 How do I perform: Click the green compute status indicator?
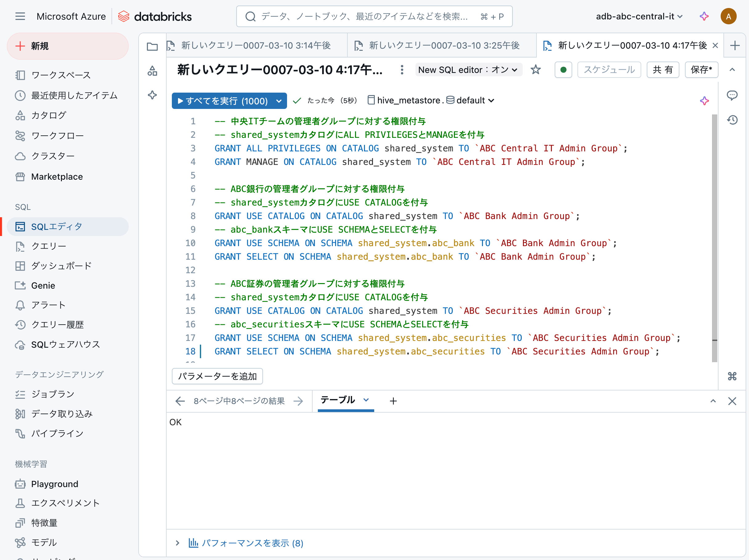[x=563, y=70]
